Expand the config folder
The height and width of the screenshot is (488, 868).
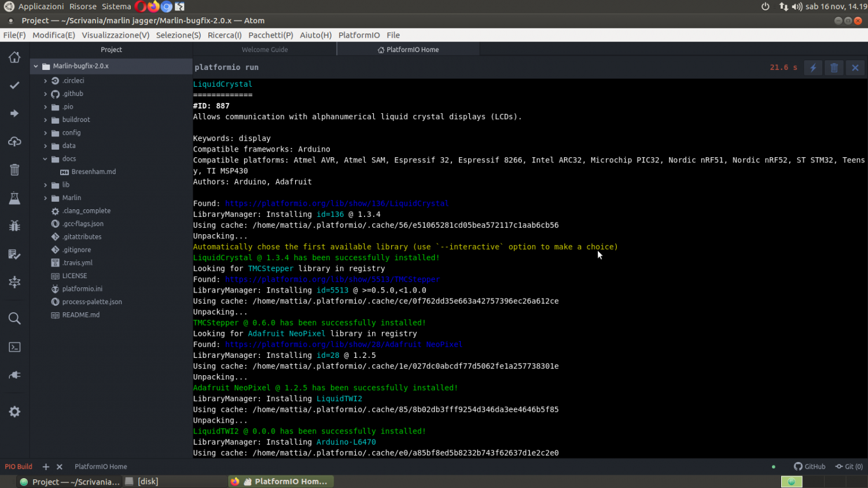click(x=45, y=133)
